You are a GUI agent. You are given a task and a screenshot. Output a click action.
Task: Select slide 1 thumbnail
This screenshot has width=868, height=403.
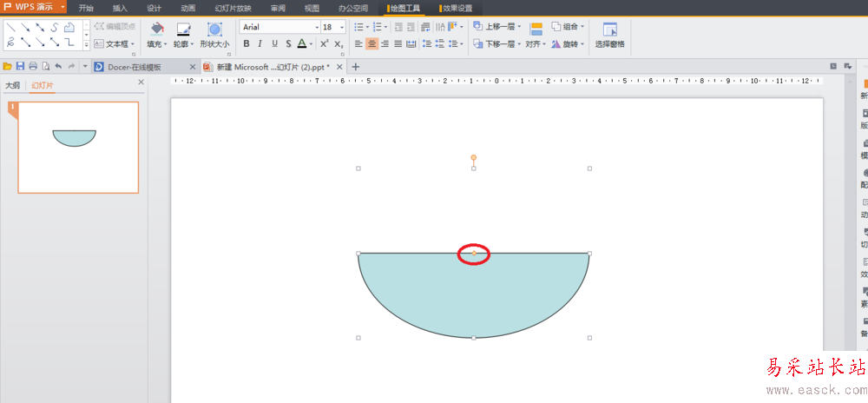(x=78, y=148)
